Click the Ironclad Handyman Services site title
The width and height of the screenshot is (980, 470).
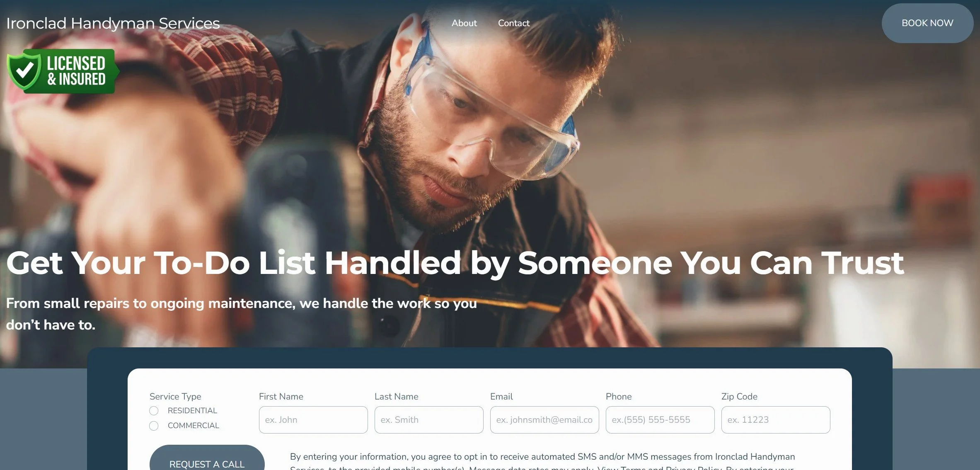113,23
